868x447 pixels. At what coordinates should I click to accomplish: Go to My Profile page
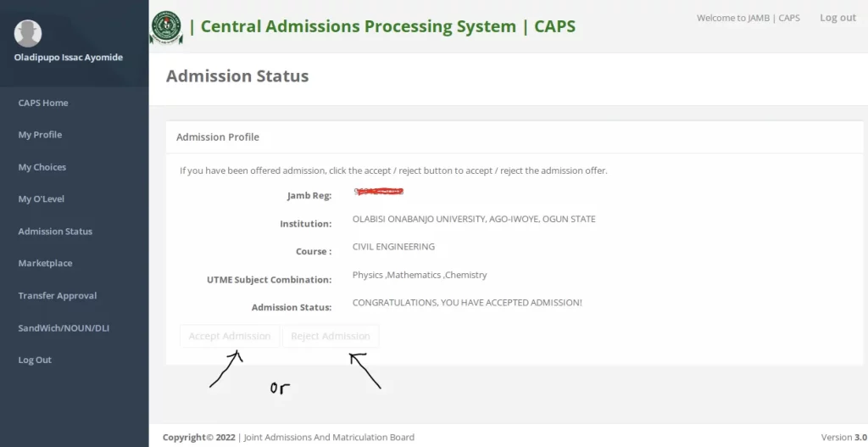pos(40,135)
